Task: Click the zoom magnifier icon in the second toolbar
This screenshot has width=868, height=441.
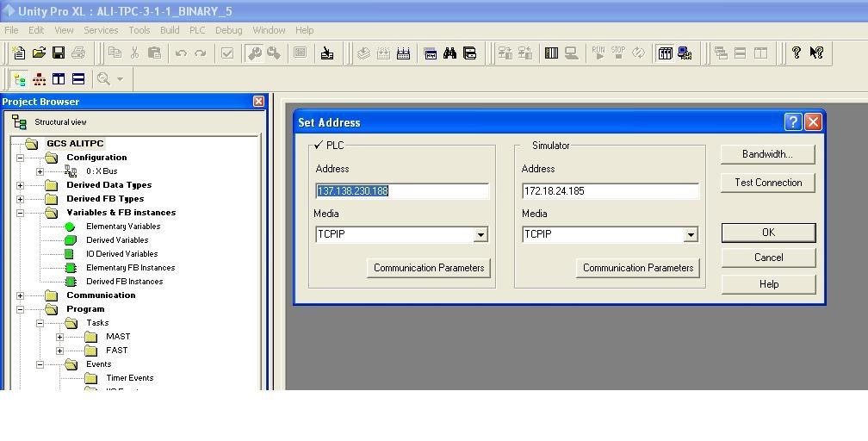Action: click(x=103, y=79)
